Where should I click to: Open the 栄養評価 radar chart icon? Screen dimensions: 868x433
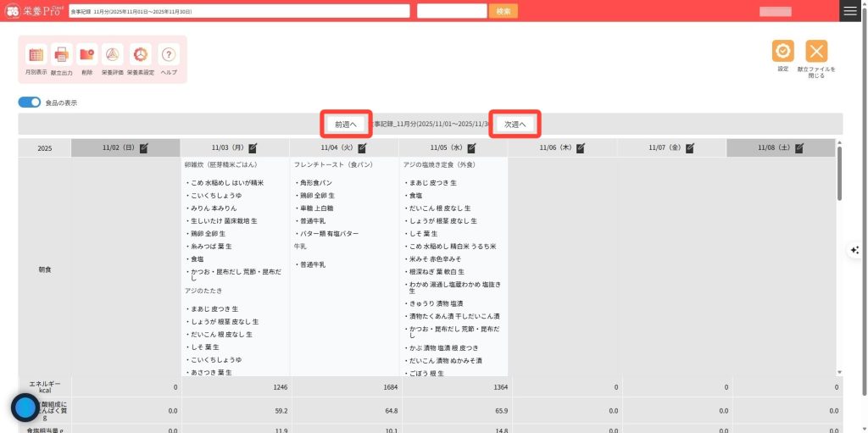coord(113,55)
